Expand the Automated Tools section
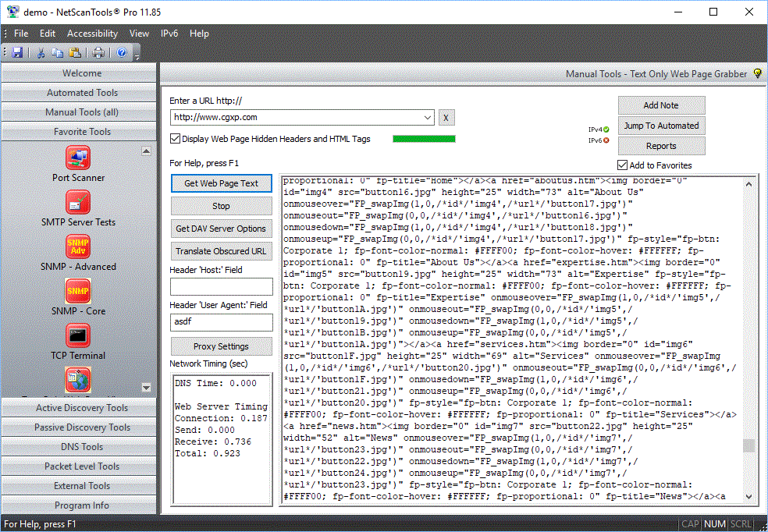Viewport: 768px width, 532px height. tap(79, 93)
